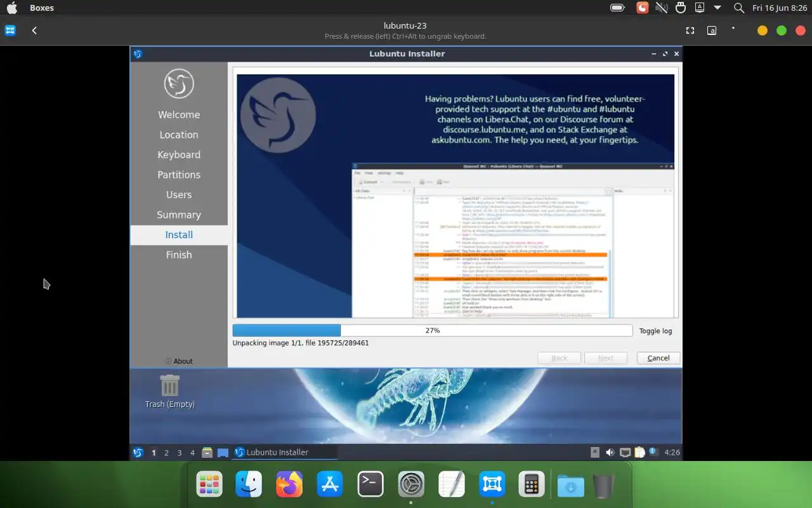Select the Keyboard step in the installer sidebar

[x=179, y=155]
